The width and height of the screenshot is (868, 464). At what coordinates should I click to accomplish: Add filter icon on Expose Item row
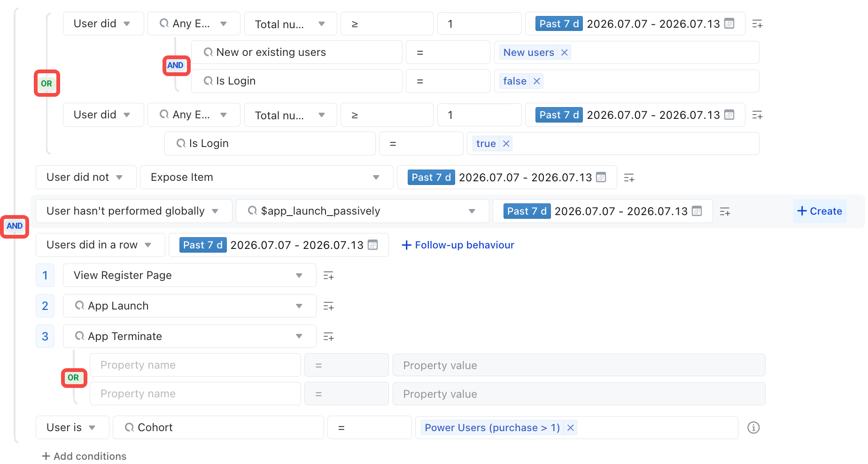629,178
